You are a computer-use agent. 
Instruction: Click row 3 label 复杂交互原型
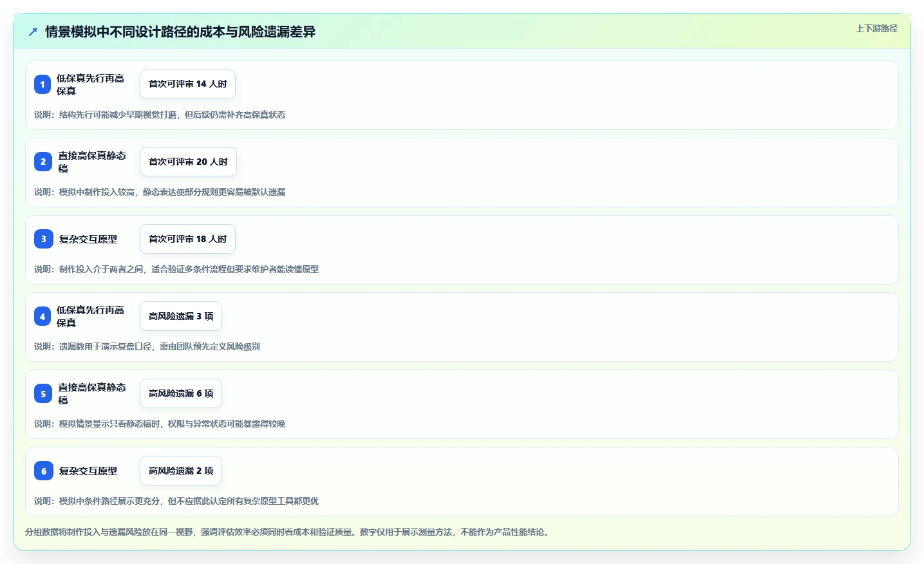[x=88, y=239]
